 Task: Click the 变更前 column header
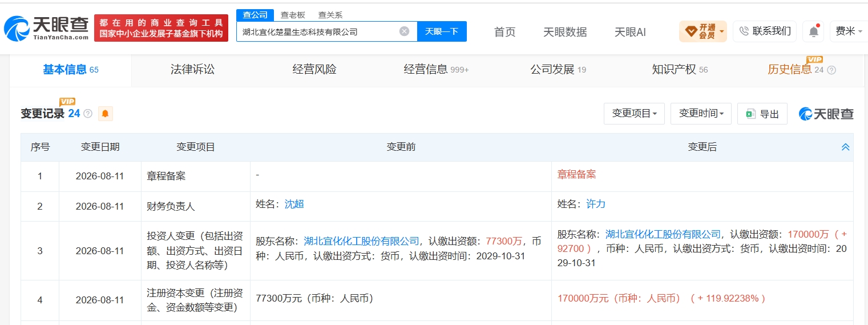click(x=401, y=147)
